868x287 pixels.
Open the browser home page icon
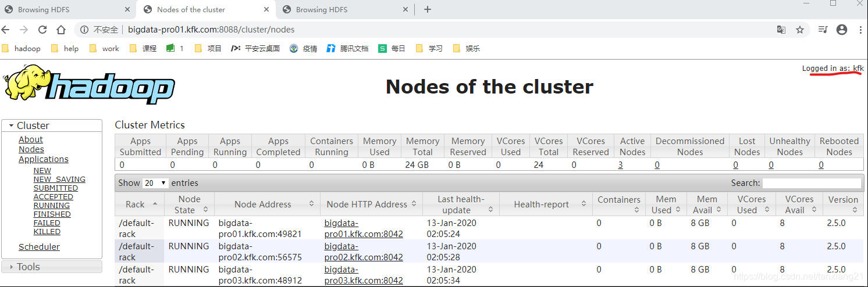[x=61, y=30]
